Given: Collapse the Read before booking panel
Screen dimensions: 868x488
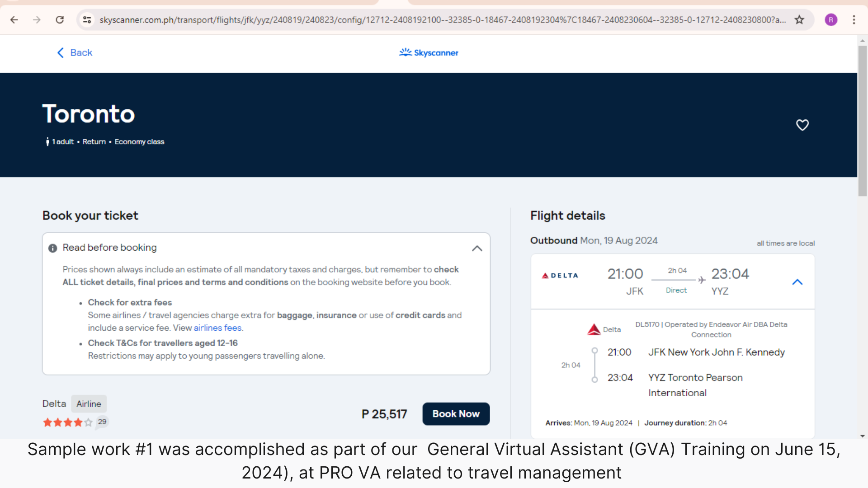Looking at the screenshot, I should click(x=477, y=249).
